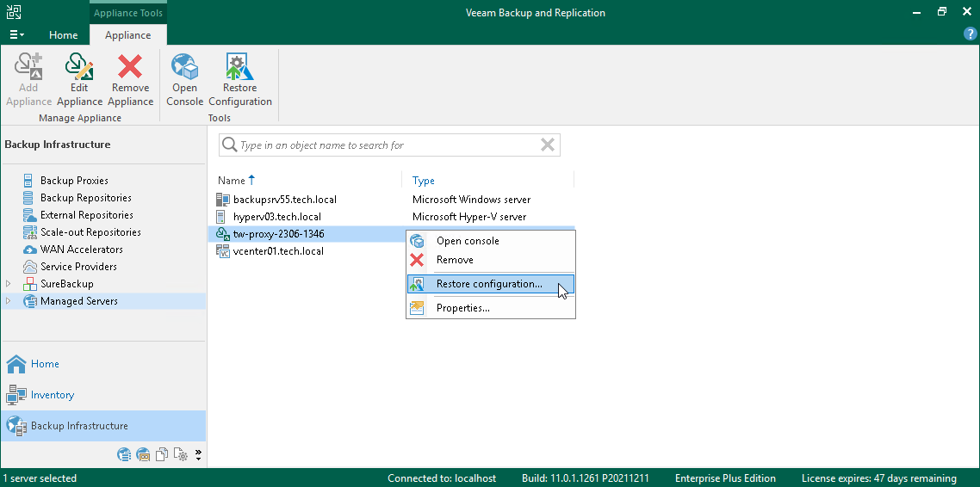Select Backup Repositories node
The height and width of the screenshot is (487, 980).
85,198
